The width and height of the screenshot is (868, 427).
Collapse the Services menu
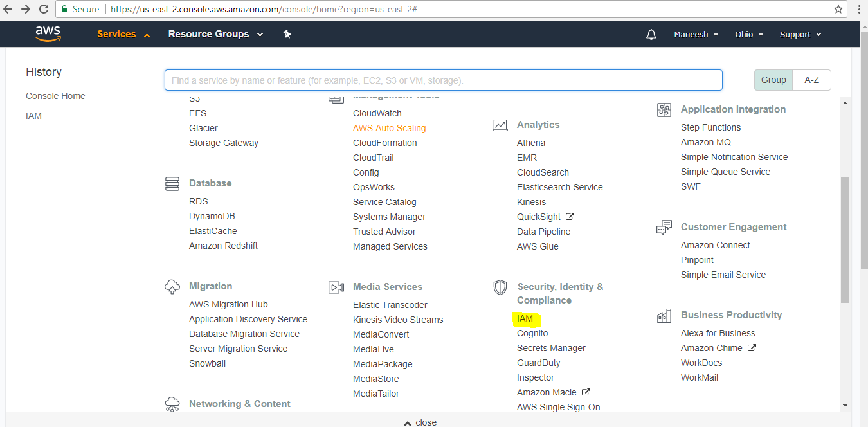coord(123,34)
